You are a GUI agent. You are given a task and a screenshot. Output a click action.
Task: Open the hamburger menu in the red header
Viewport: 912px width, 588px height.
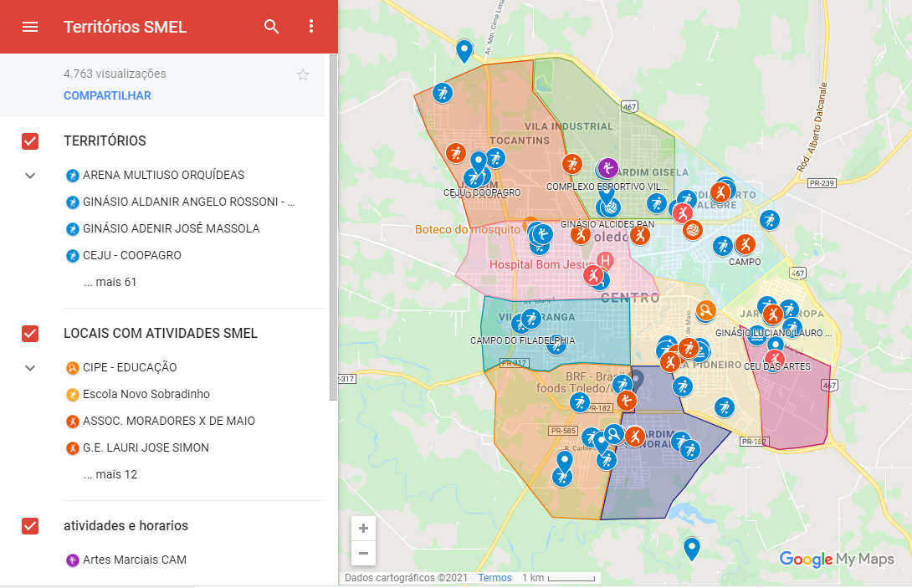tap(29, 27)
